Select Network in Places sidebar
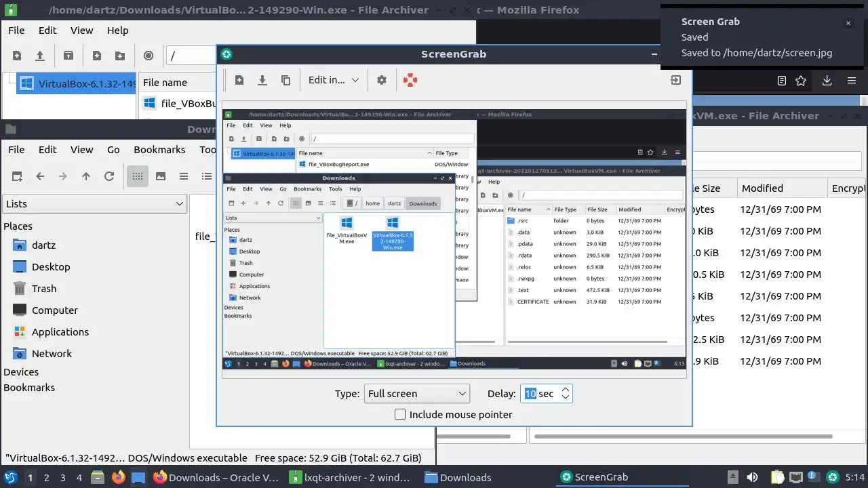Screen dimensions: 868x488 point(52,354)
